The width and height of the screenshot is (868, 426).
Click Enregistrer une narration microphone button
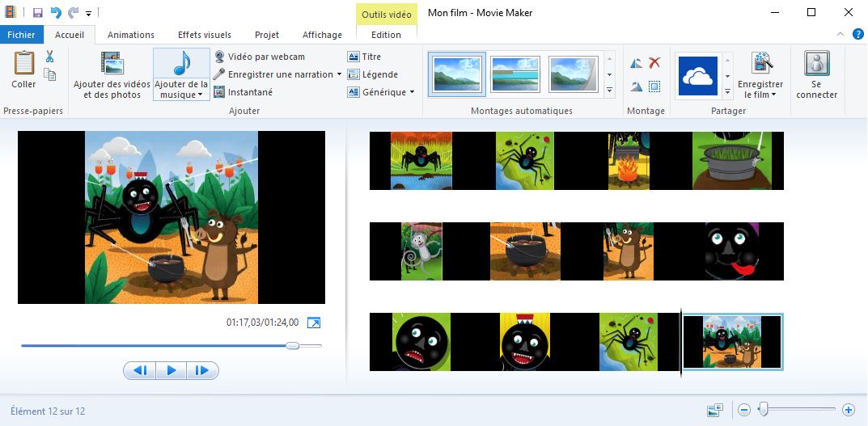tap(273, 74)
